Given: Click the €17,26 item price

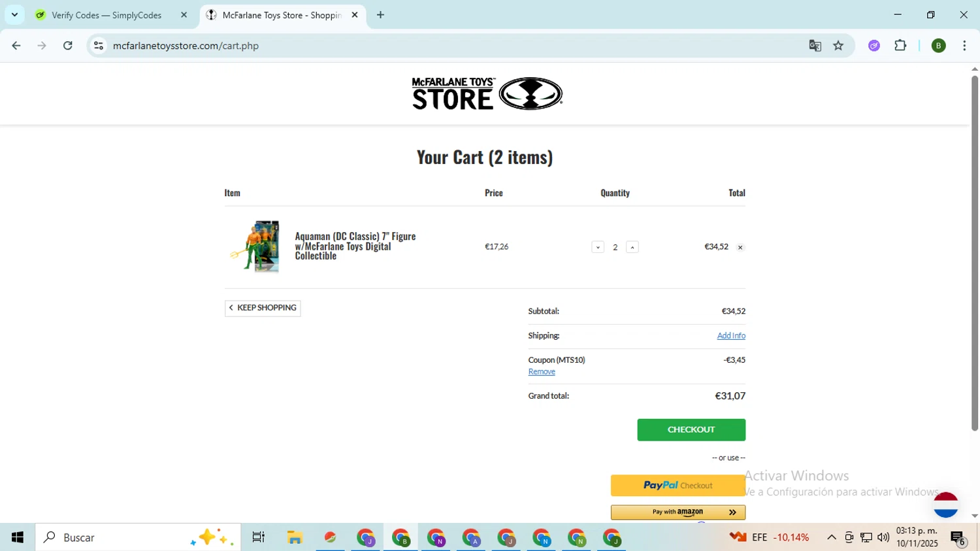Looking at the screenshot, I should (x=497, y=246).
